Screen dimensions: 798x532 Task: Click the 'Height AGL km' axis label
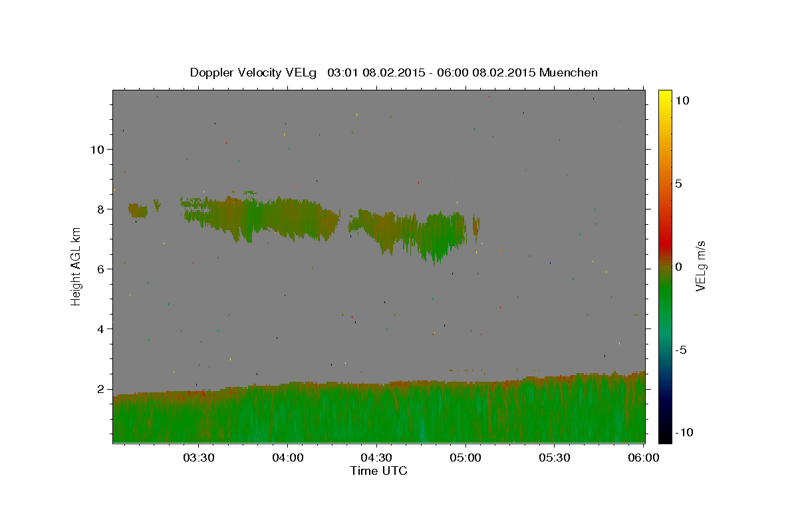(x=76, y=266)
